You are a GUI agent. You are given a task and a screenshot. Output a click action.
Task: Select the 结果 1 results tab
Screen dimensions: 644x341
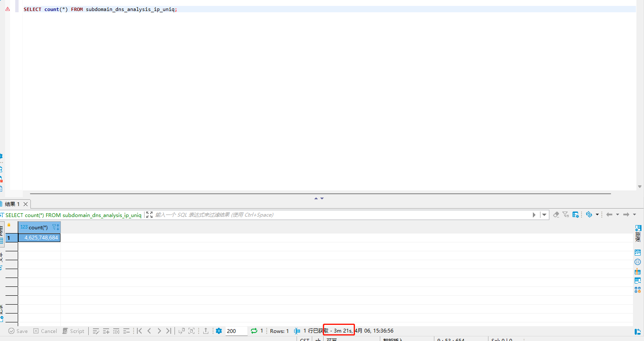point(13,204)
